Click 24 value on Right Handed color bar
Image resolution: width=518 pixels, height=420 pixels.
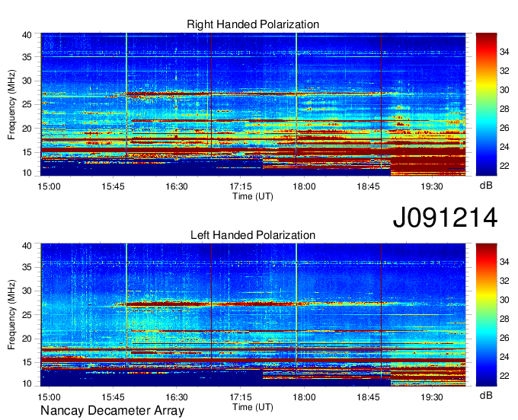click(504, 147)
